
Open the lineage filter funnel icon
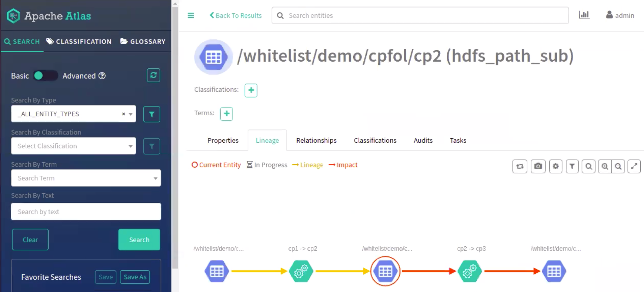coord(572,166)
